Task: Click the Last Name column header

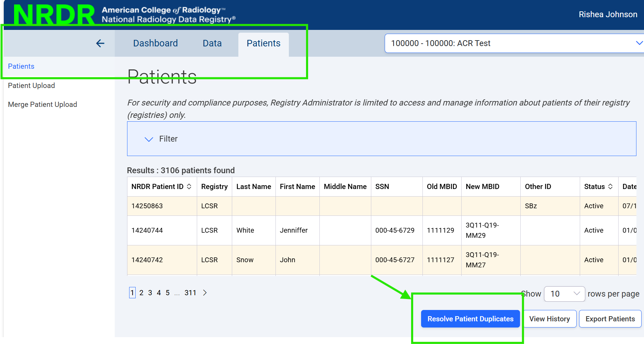Action: (x=254, y=187)
